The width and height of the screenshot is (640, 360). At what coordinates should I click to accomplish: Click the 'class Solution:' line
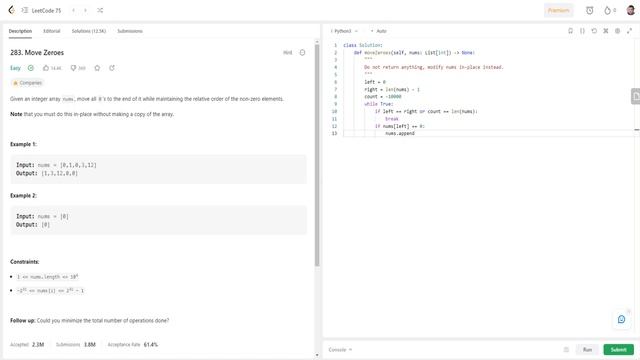point(363,45)
